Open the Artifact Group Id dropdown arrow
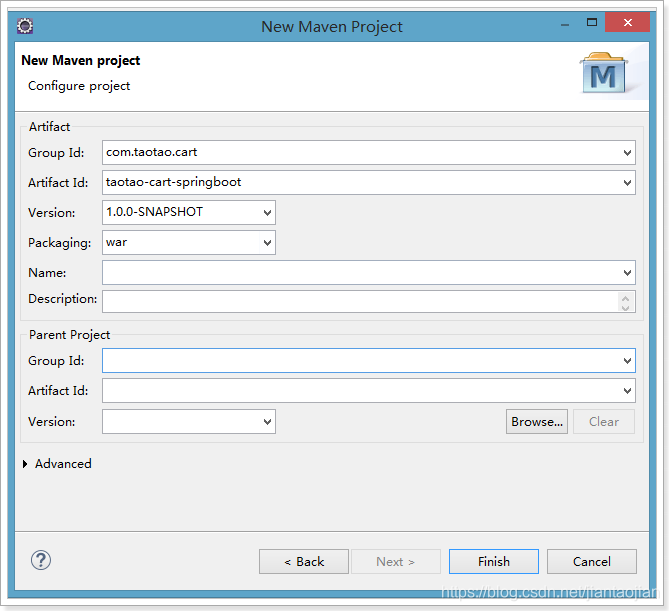This screenshot has width=669, height=611. 627,153
